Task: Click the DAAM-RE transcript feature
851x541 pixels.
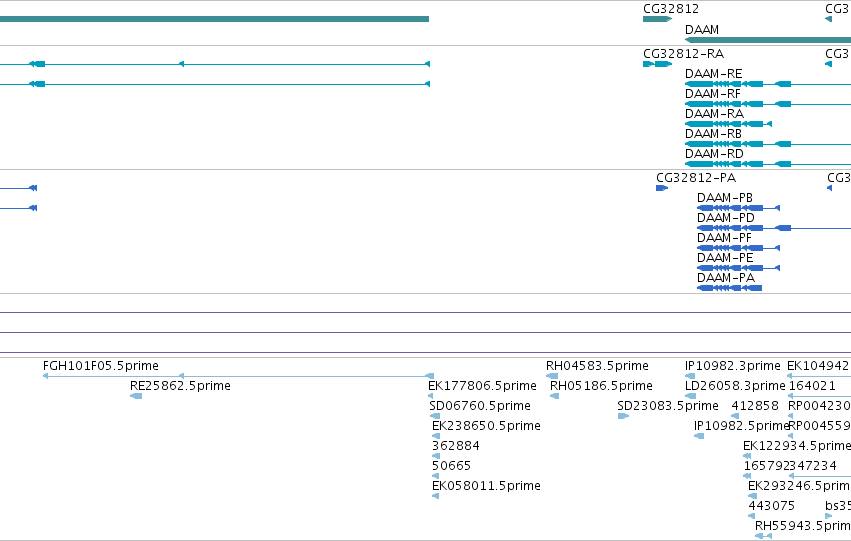Action: click(x=768, y=84)
